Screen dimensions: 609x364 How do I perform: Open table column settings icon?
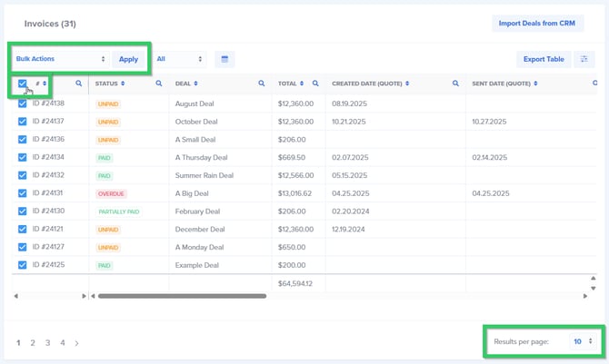click(586, 59)
